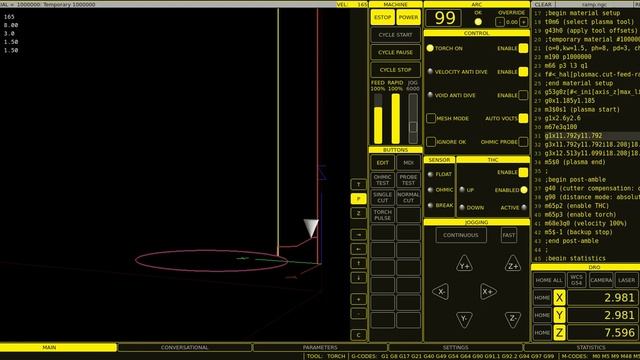
Task: Clear the loaded G-code program
Action: [x=543, y=4]
